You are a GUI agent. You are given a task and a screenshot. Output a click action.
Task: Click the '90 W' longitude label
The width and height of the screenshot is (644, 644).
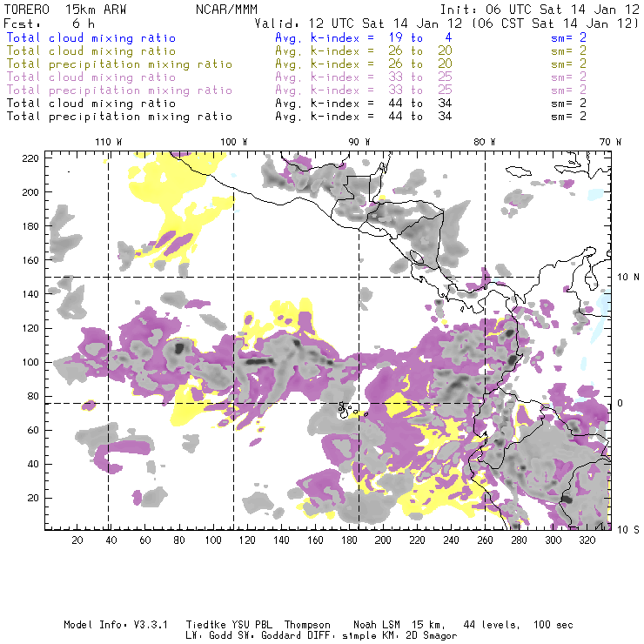tap(359, 142)
